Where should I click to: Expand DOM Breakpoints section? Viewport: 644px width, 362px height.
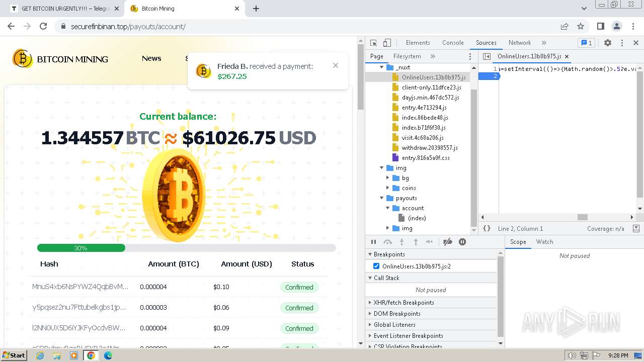pyautogui.click(x=431, y=314)
